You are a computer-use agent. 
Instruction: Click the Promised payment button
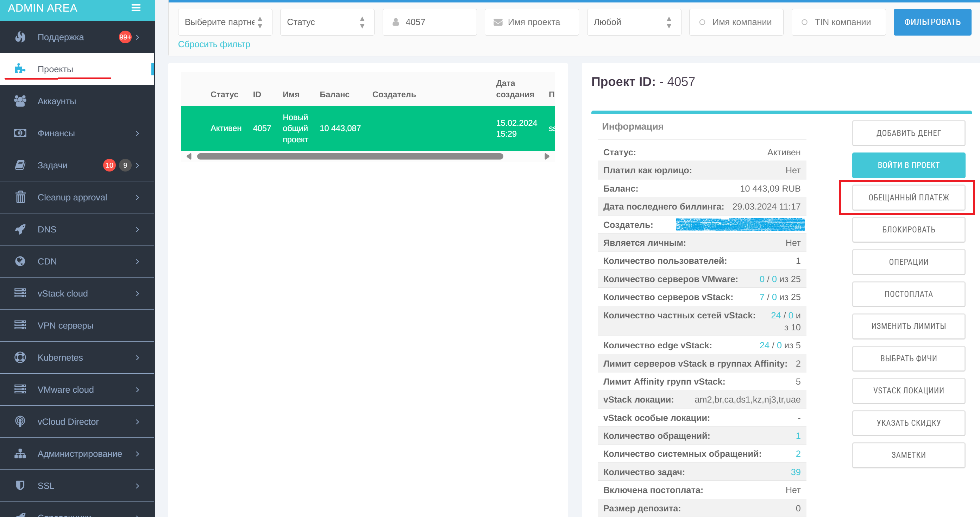909,198
